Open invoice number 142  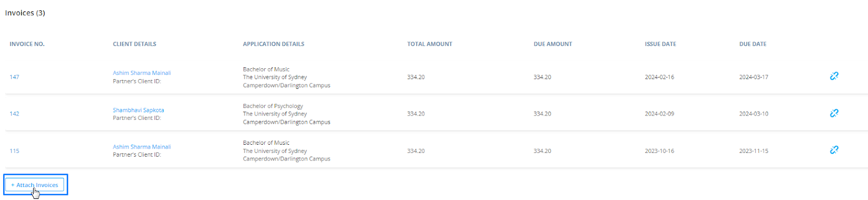14,114
